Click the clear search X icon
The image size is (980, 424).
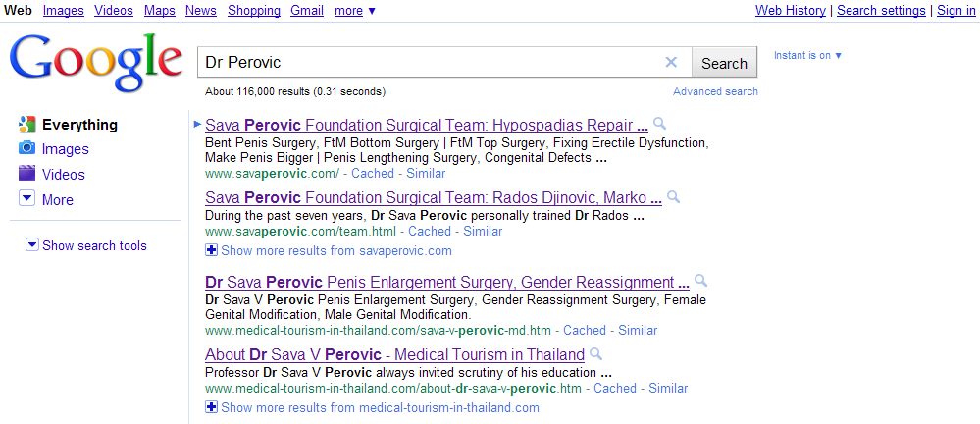coord(671,63)
